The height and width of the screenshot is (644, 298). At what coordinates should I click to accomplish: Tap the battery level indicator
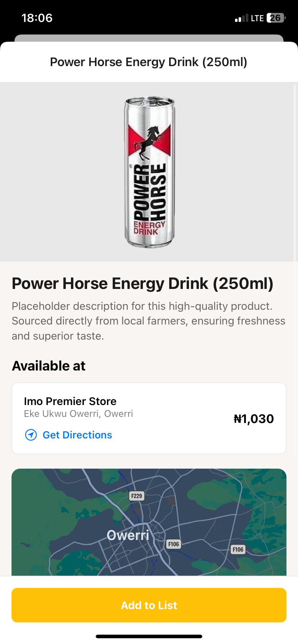(x=276, y=18)
